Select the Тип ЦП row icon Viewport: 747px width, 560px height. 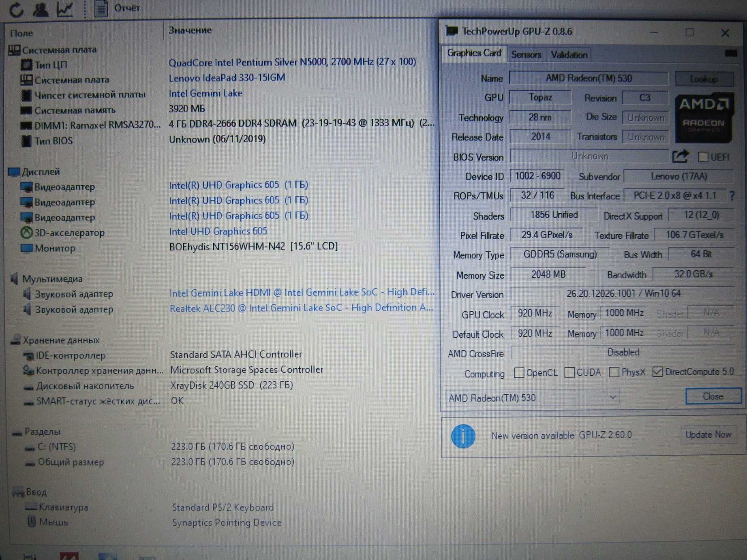pyautogui.click(x=26, y=65)
